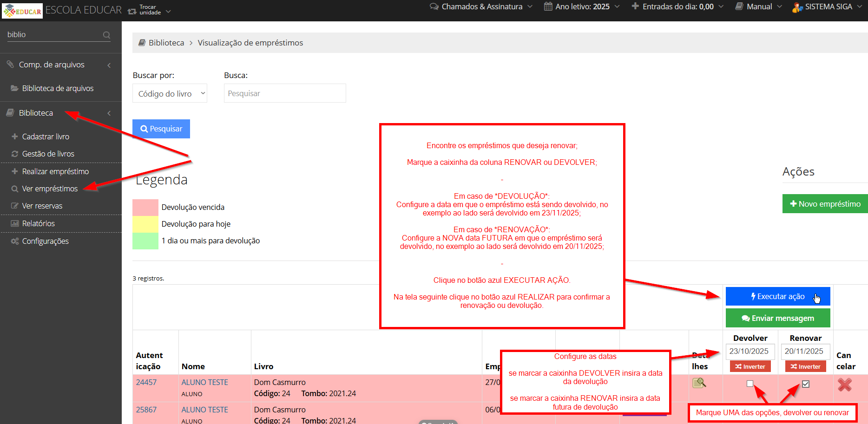
Task: Click the Pesquisar search input field
Action: click(x=285, y=93)
